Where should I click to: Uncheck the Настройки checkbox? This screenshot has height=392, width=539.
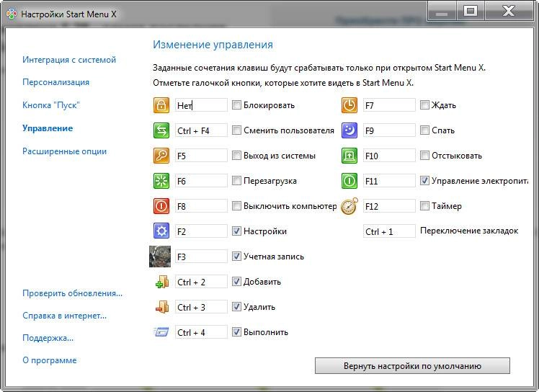236,231
